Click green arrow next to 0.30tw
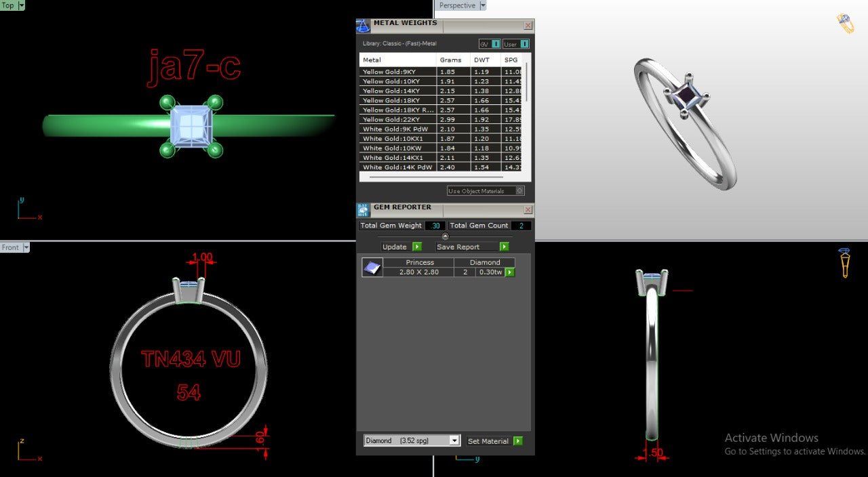 pyautogui.click(x=510, y=272)
